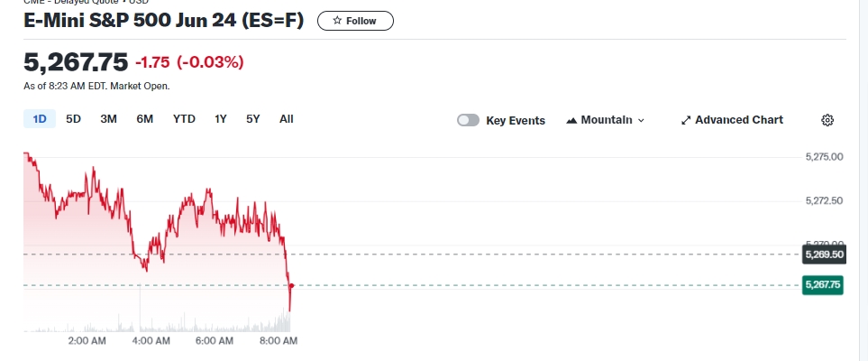Click the 5,269.50 previous close label
This screenshot has width=868, height=361.
[821, 255]
